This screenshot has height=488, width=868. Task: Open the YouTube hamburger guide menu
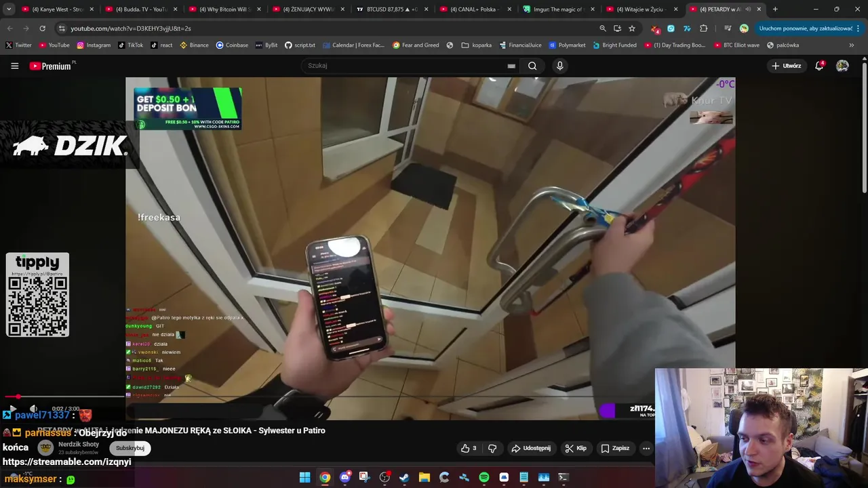[x=14, y=66]
